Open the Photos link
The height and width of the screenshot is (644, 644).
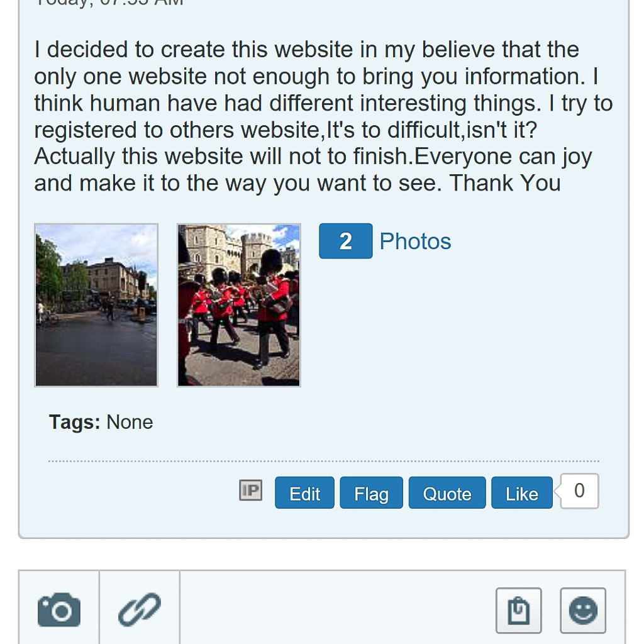tap(415, 241)
